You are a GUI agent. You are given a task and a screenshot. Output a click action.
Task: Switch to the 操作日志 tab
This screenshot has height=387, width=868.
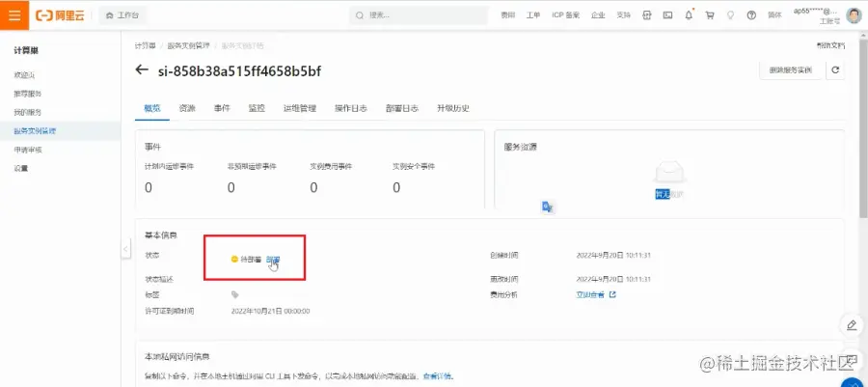click(351, 108)
